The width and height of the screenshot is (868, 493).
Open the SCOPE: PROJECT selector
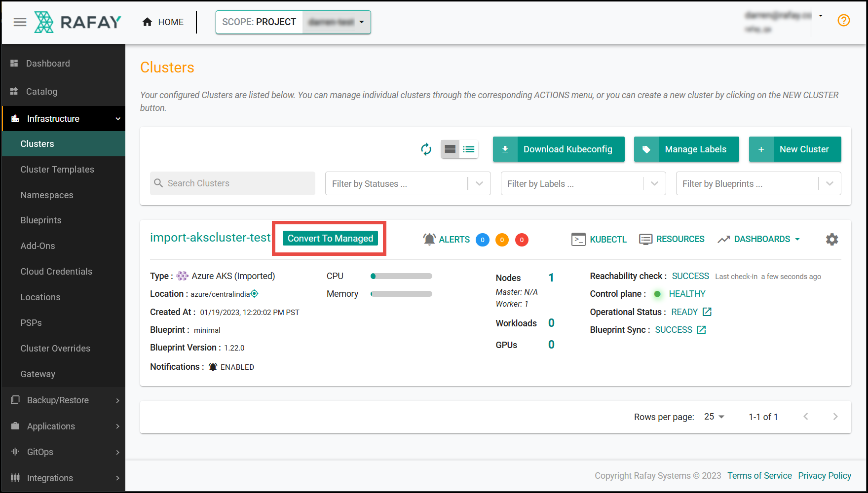pos(293,22)
